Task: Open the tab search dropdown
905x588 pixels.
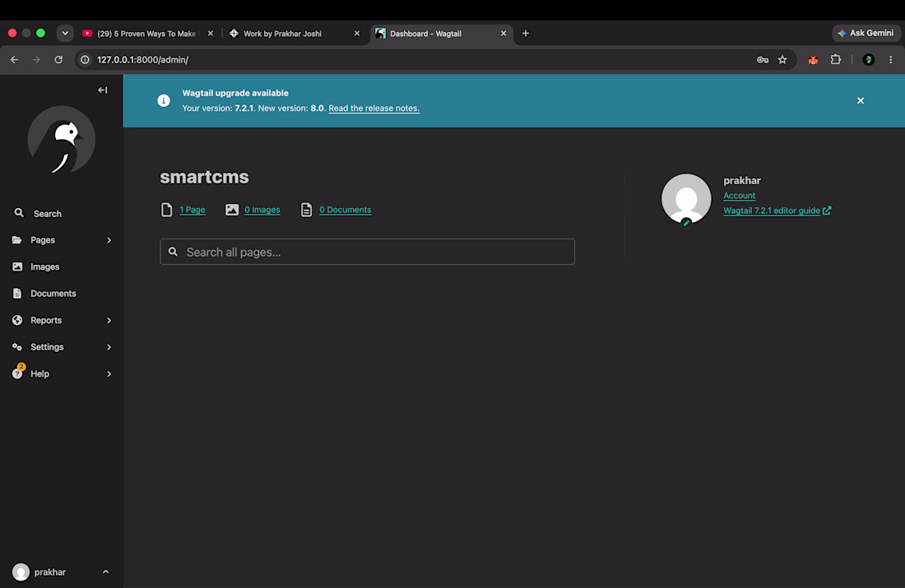Action: pyautogui.click(x=65, y=34)
